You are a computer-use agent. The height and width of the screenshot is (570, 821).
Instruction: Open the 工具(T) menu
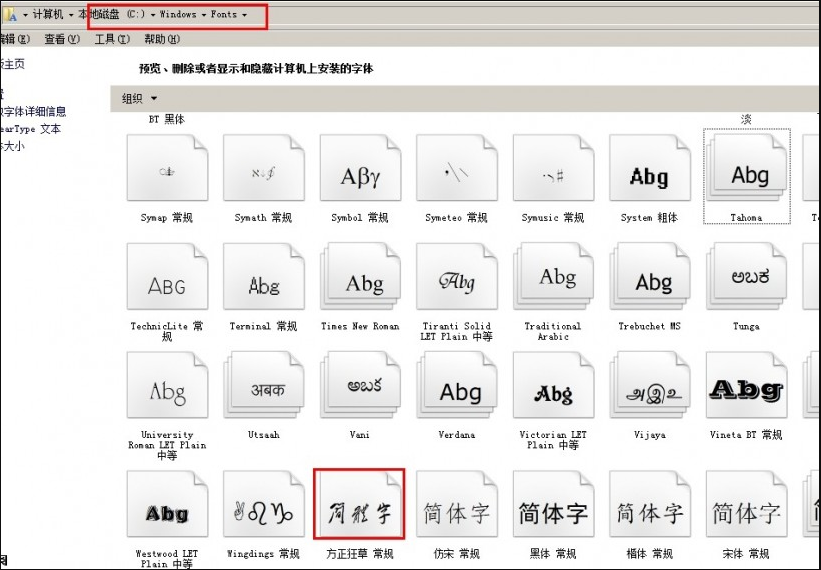tap(112, 39)
